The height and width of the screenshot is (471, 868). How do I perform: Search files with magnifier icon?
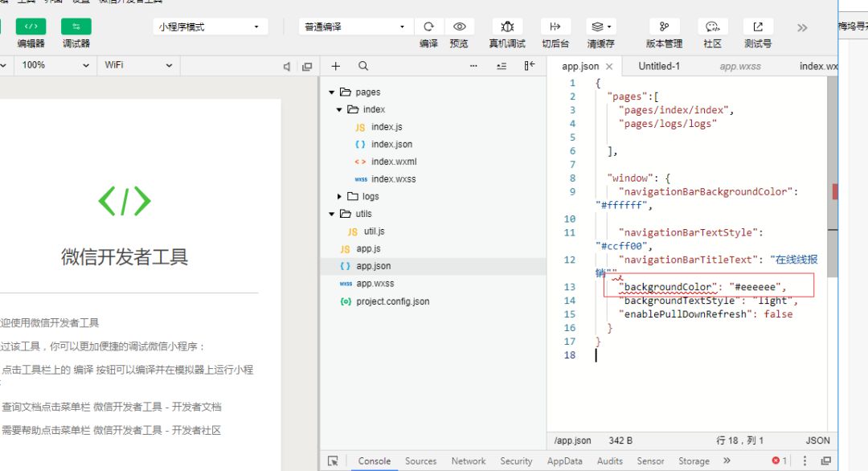pos(363,66)
